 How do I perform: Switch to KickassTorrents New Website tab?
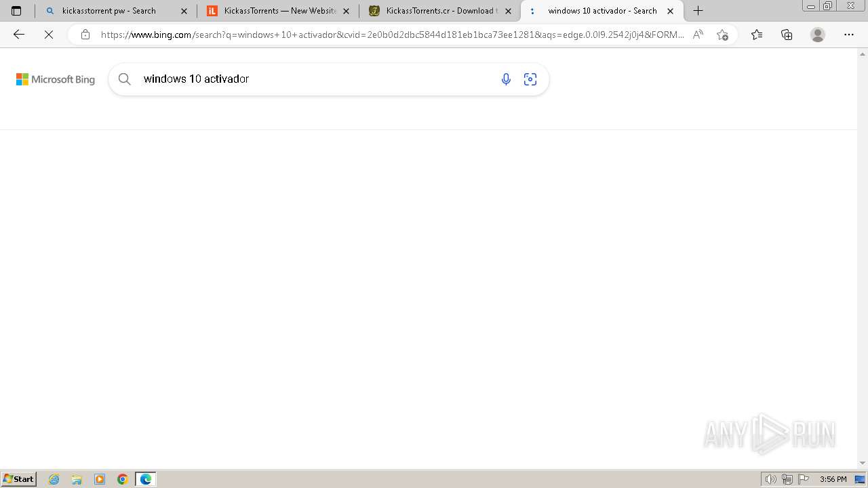[x=277, y=11]
